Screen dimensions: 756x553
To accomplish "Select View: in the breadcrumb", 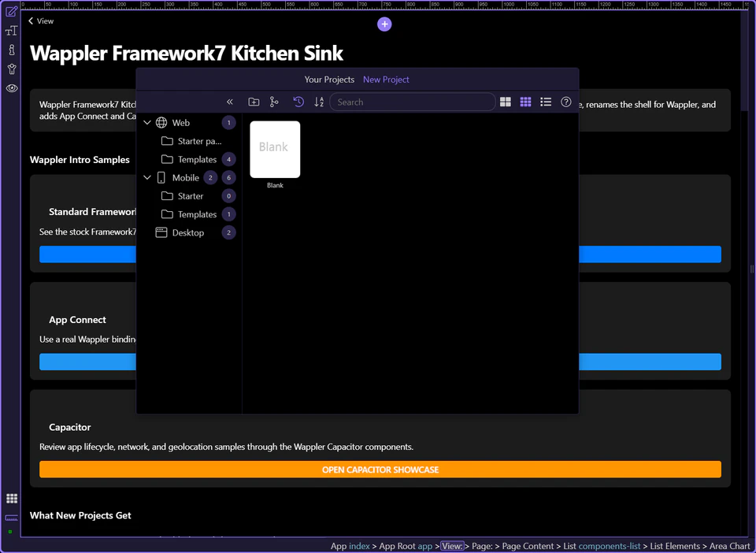I will 452,546.
